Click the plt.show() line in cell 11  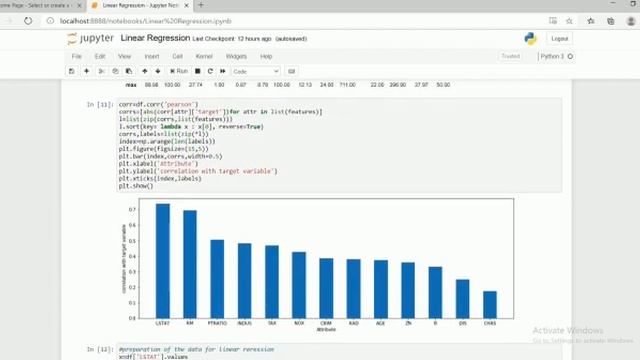click(136, 186)
